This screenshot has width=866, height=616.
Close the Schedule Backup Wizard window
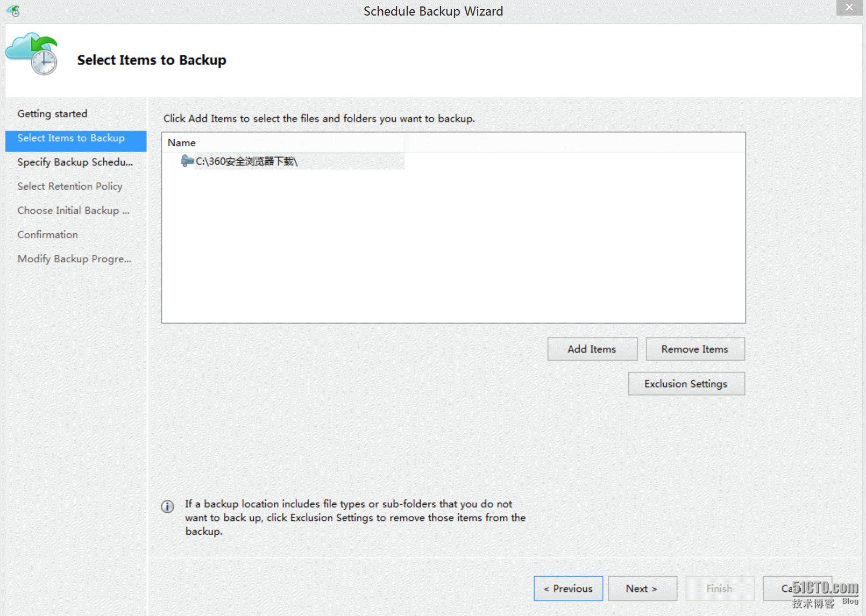click(x=849, y=8)
